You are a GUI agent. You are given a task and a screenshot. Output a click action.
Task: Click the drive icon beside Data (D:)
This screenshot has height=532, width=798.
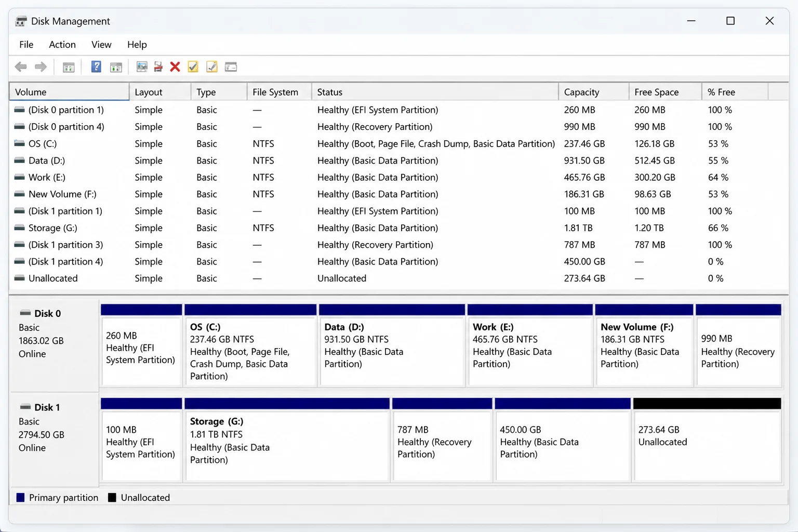pos(19,160)
